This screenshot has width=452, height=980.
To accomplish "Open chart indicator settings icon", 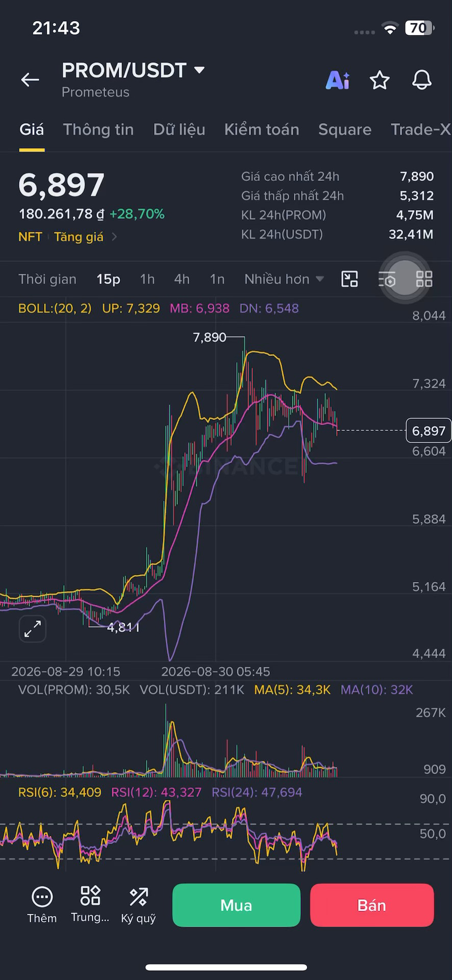I will [387, 279].
